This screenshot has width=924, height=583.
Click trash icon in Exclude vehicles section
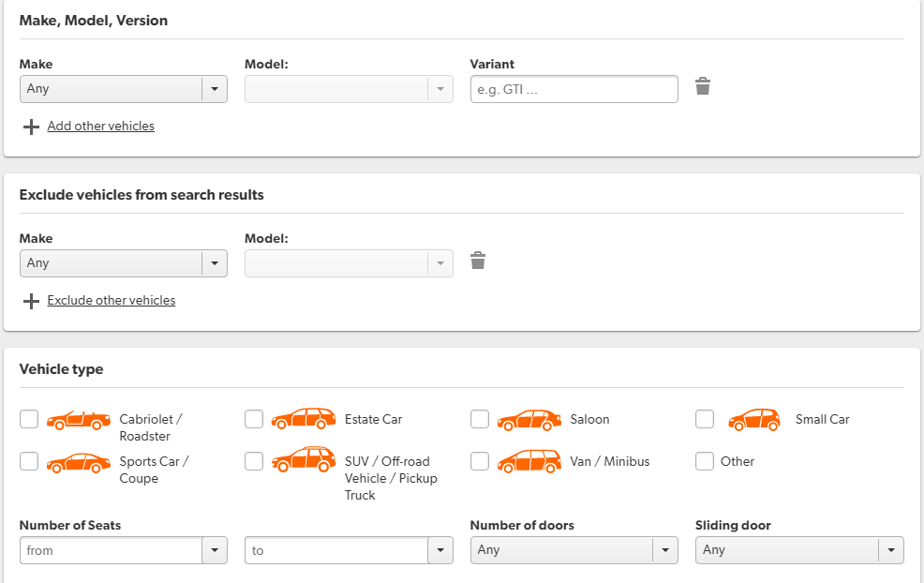tap(478, 262)
